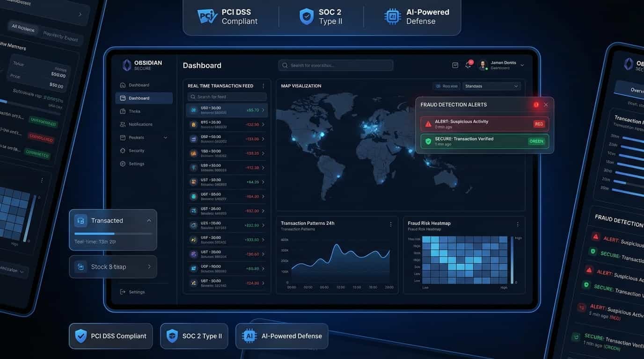This screenshot has width=644, height=359.
Task: Click the ALERT: Suspicious Activity entry
Action: (x=484, y=123)
